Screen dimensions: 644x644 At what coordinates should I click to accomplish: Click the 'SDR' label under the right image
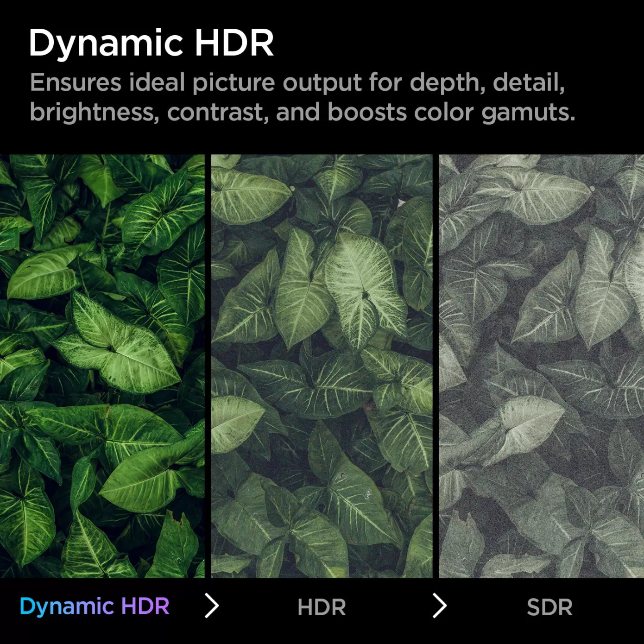(x=549, y=607)
